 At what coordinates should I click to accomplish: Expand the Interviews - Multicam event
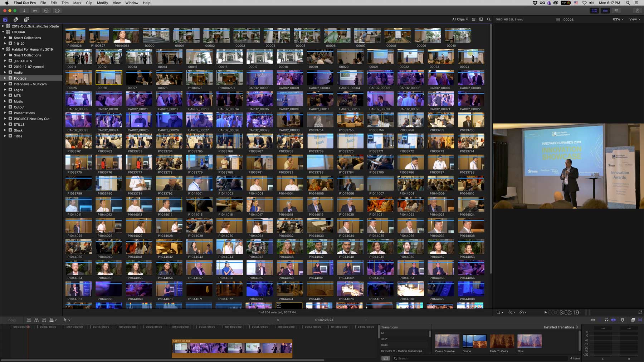5,84
